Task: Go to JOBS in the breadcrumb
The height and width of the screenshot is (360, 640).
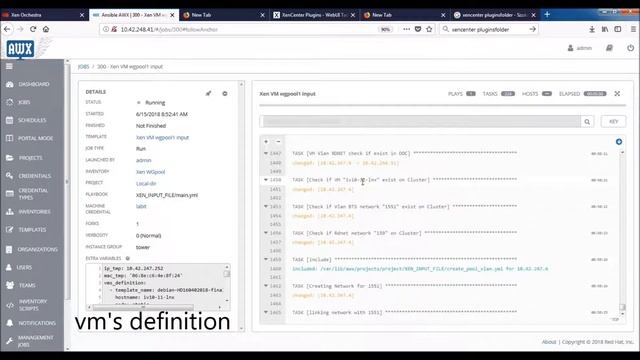Action: (x=83, y=67)
